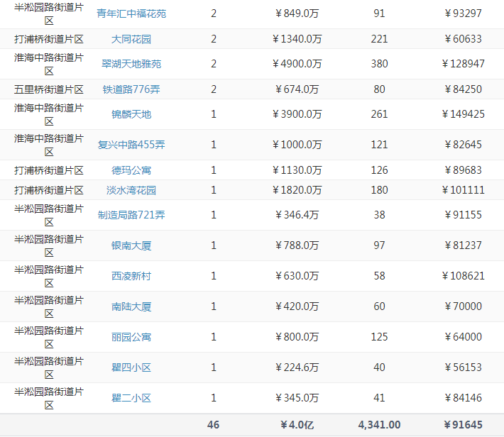Click unit price ¥101111
The height and width of the screenshot is (437, 504).
click(x=463, y=190)
